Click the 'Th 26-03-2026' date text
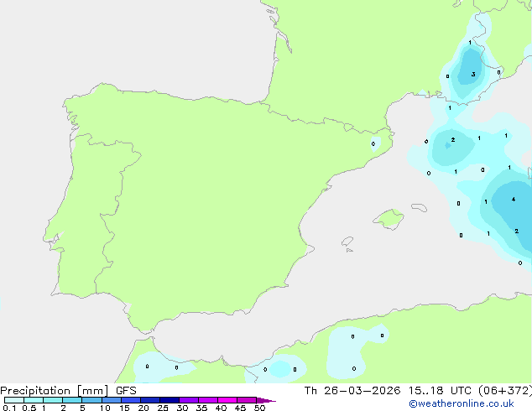 pos(352,391)
